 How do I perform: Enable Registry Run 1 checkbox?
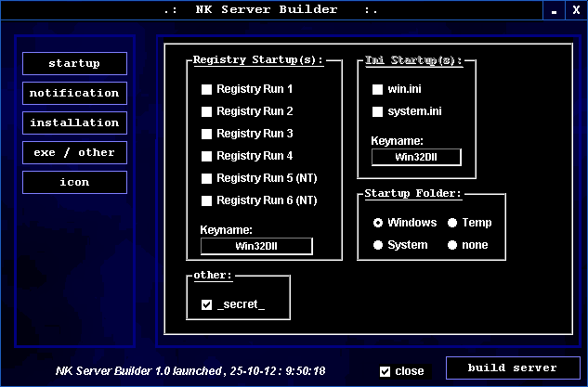click(207, 89)
